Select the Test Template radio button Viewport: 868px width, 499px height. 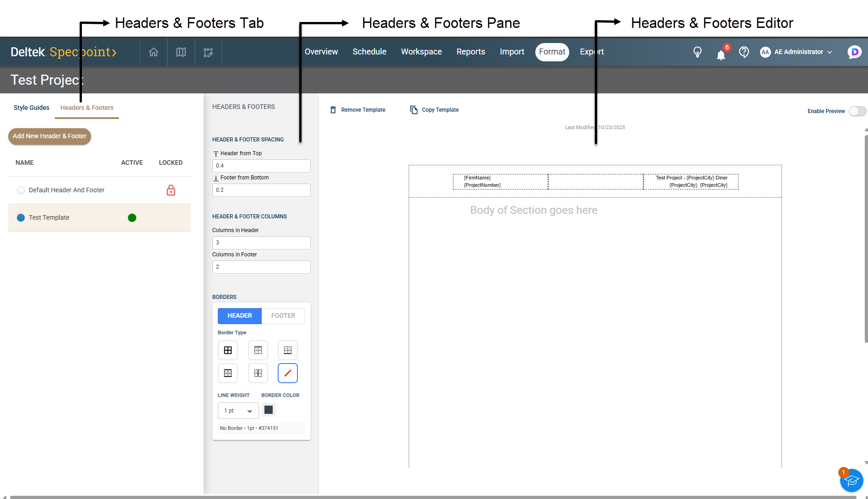pos(21,217)
